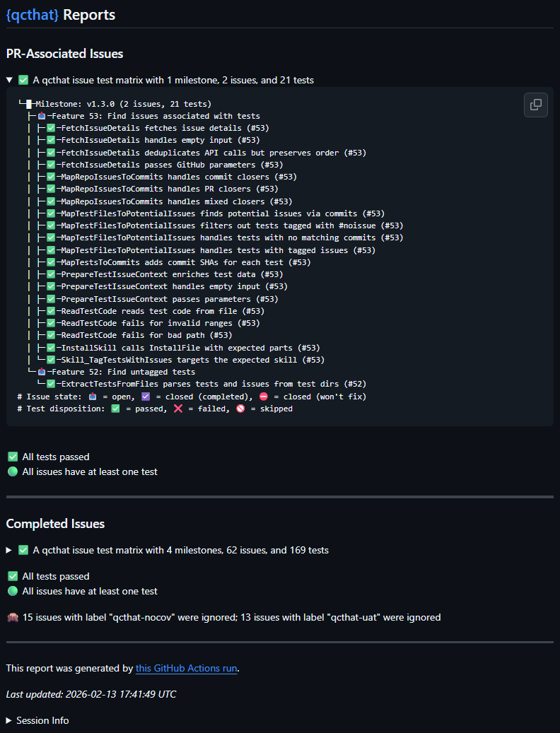The width and height of the screenshot is (560, 733).
Task: Select the Milestone v1.3.0 tree node
Action: (x=123, y=104)
